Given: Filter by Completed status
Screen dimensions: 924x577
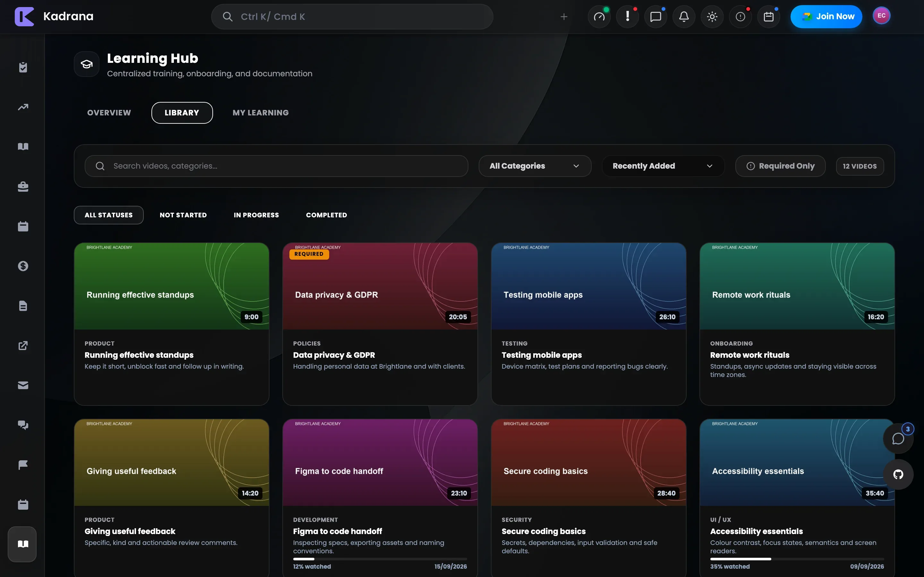Looking at the screenshot, I should coord(327,215).
